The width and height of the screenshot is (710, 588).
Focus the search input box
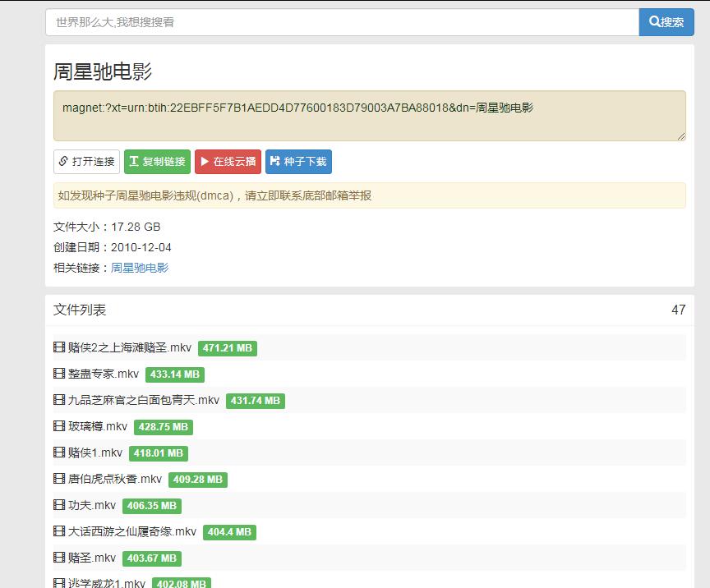pyautogui.click(x=342, y=22)
